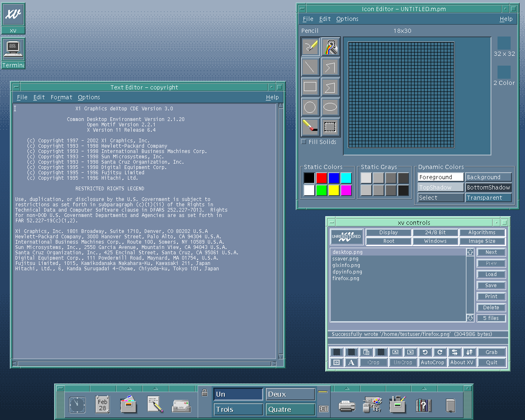Open the xv Root menu button

click(x=388, y=241)
